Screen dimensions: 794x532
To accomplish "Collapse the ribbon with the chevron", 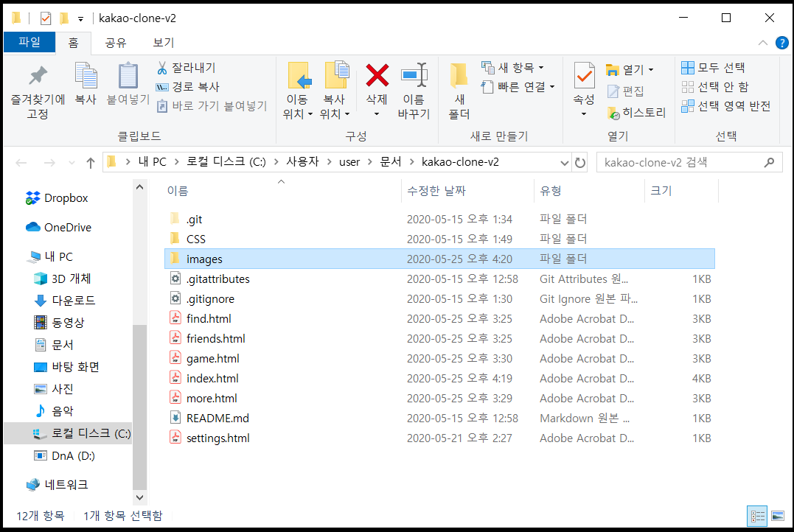I will pyautogui.click(x=762, y=43).
